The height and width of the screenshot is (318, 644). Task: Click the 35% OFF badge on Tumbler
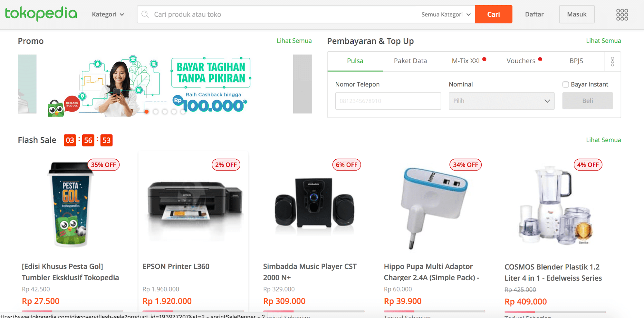click(x=103, y=165)
